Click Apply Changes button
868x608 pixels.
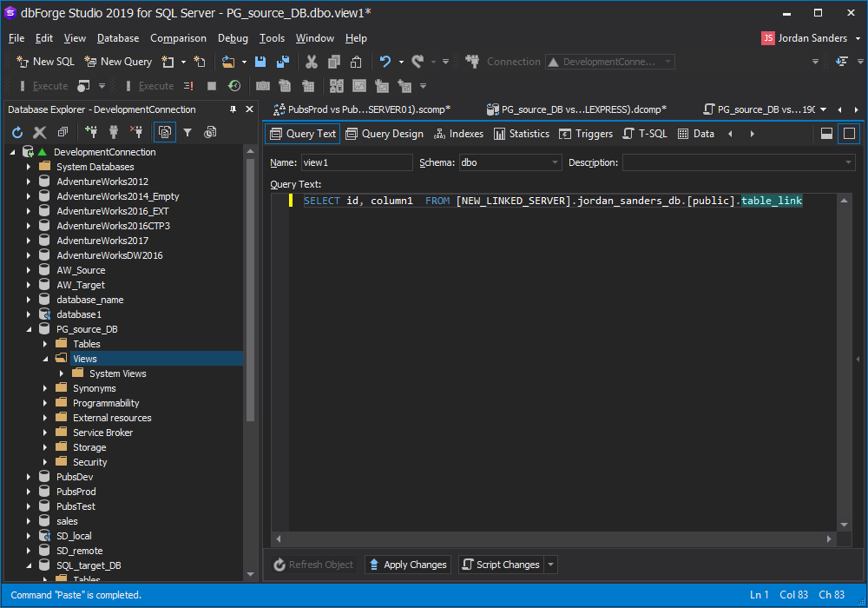408,565
